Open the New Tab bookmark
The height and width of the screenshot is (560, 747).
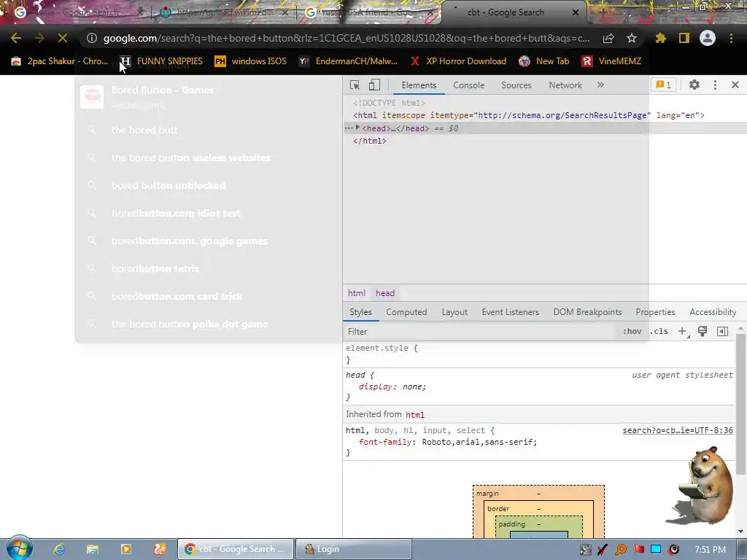pyautogui.click(x=544, y=61)
